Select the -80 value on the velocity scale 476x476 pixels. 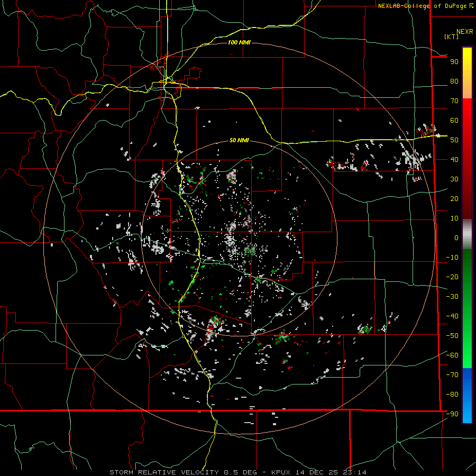click(x=452, y=395)
